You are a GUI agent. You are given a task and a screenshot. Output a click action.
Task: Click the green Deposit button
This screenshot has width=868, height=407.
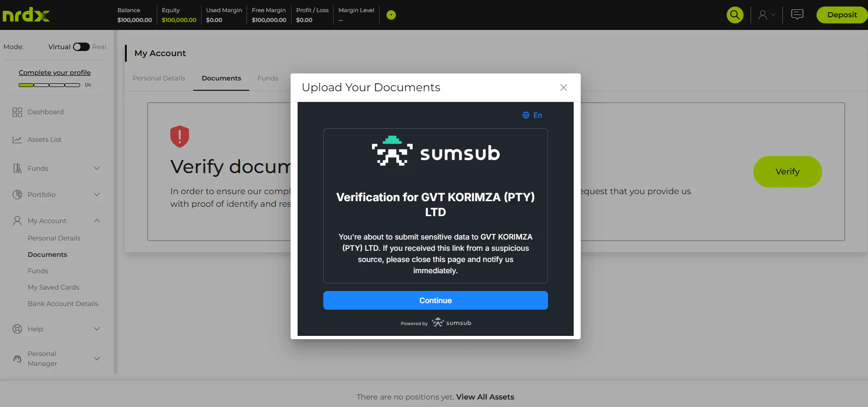tap(842, 15)
